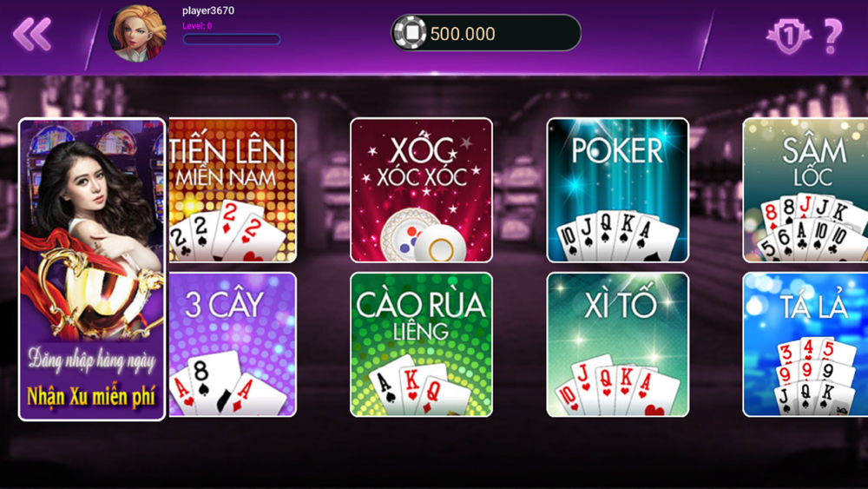Open the Tá Lả game tile

tap(805, 345)
